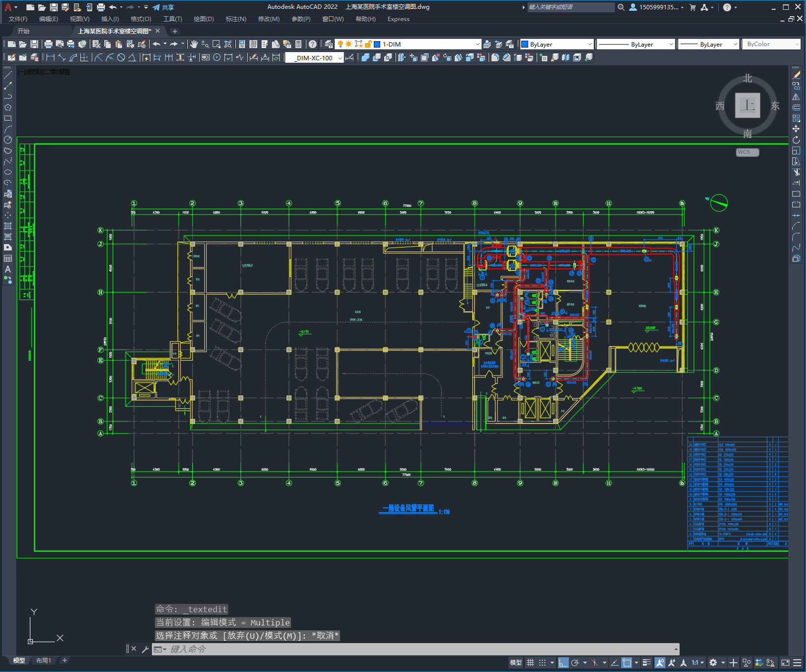
Task: Click Save As icon in quick access bar
Action: [65, 7]
